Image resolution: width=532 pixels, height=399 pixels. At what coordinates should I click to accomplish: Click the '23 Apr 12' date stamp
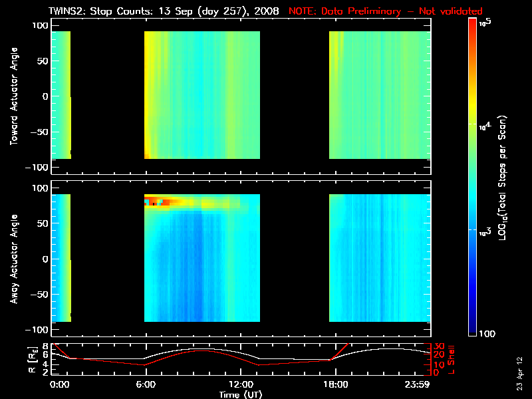519,373
